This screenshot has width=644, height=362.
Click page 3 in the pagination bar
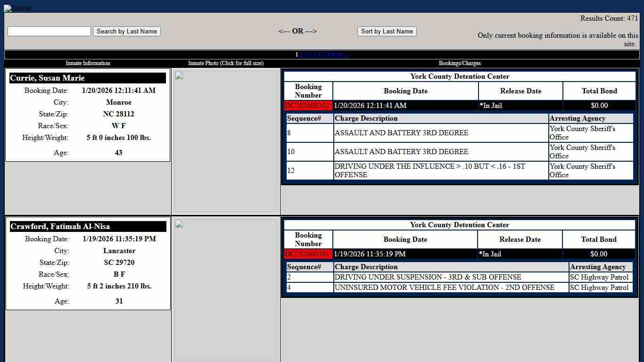pos(305,55)
